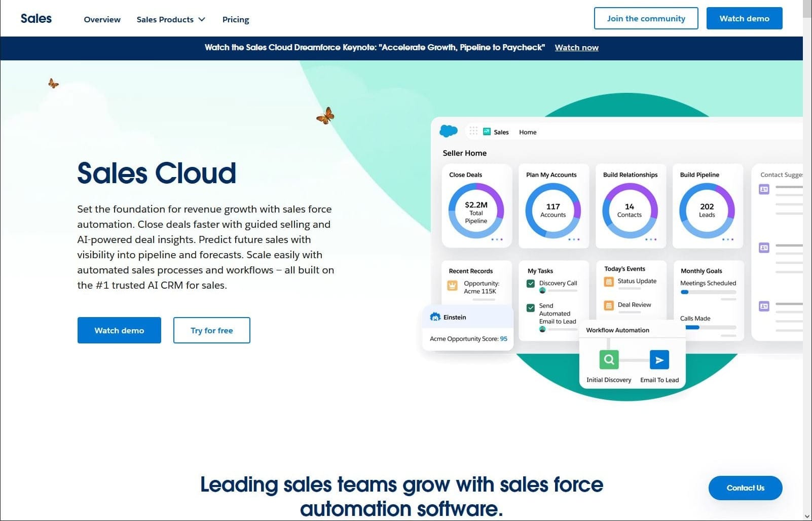The width and height of the screenshot is (812, 521).
Task: Toggle the Deal Review event checkbox area
Action: coord(608,305)
